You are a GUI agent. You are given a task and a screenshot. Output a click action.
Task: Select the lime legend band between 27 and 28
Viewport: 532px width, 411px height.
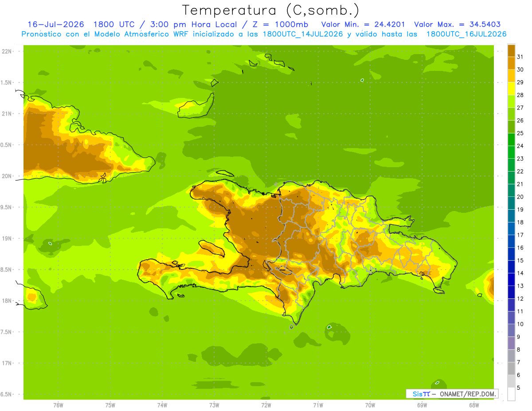click(511, 101)
